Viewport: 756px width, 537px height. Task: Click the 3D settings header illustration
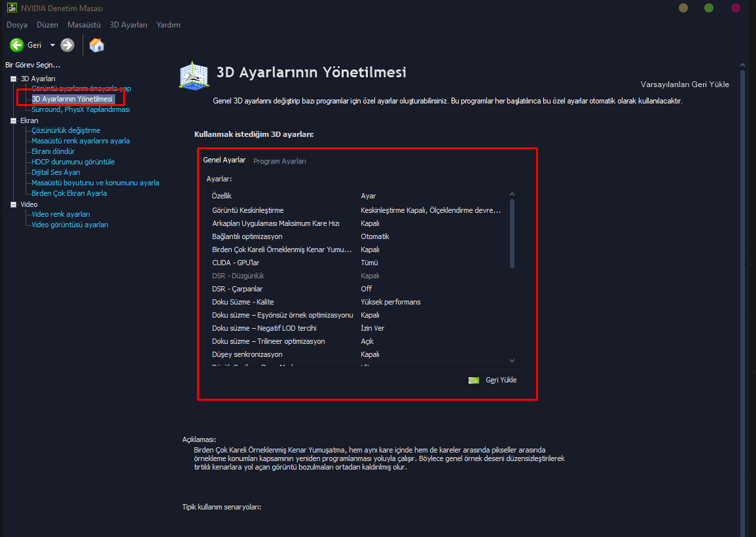click(194, 75)
